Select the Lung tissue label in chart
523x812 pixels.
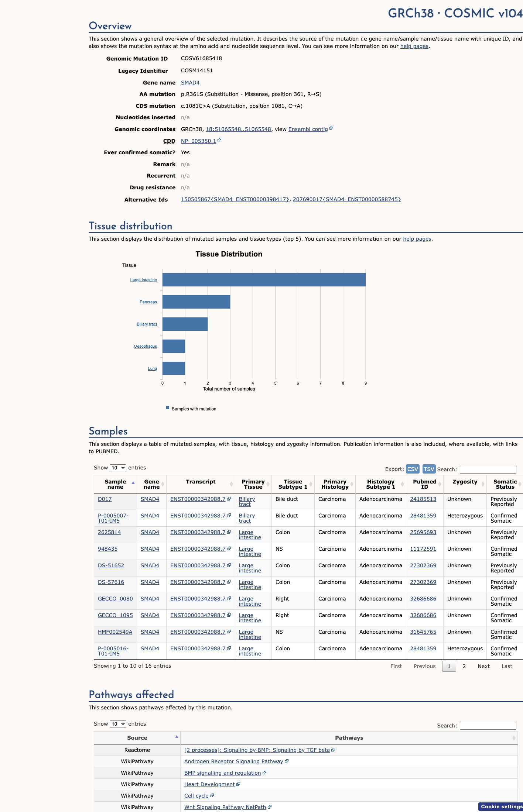click(x=152, y=368)
